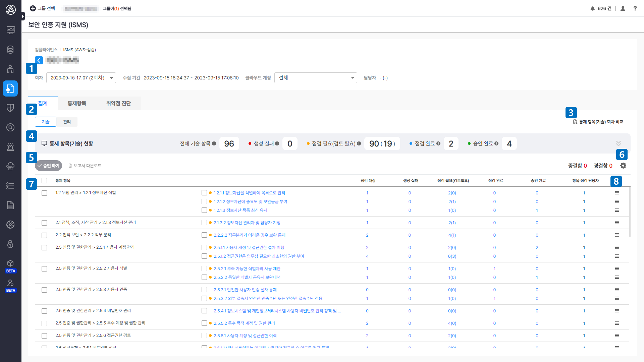Open the organization hierarchy icon in sidebar
Screen dimensions: 644x362
pyautogui.click(x=10, y=69)
